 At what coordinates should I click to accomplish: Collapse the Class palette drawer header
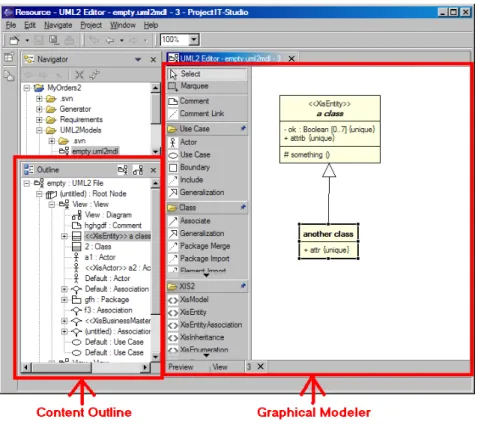click(207, 208)
